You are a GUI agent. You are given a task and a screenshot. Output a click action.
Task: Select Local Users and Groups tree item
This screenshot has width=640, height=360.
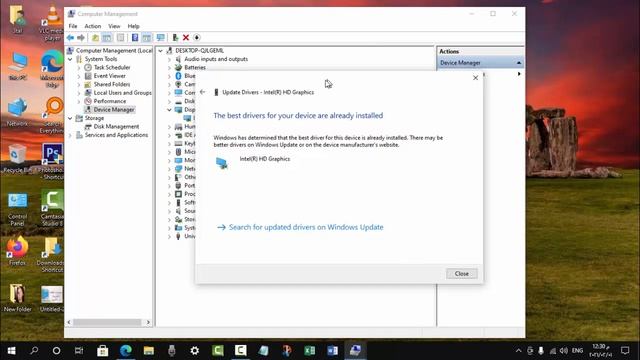(x=122, y=93)
